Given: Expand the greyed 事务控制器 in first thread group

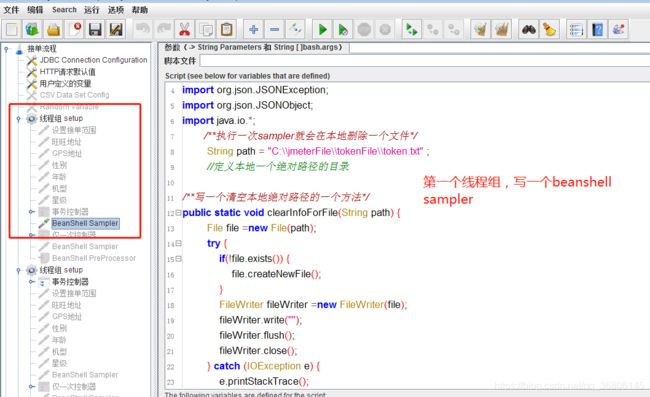Looking at the screenshot, I should click(31, 212).
